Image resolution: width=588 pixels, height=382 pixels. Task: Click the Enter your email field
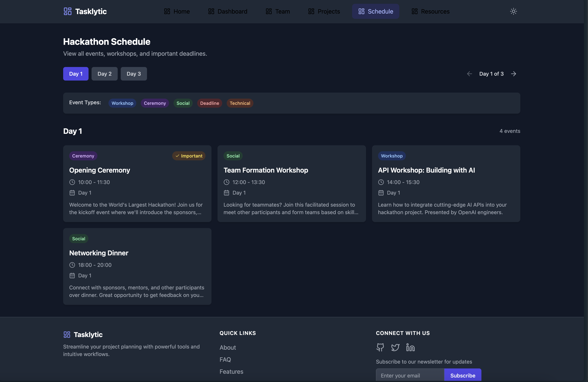[410, 375]
